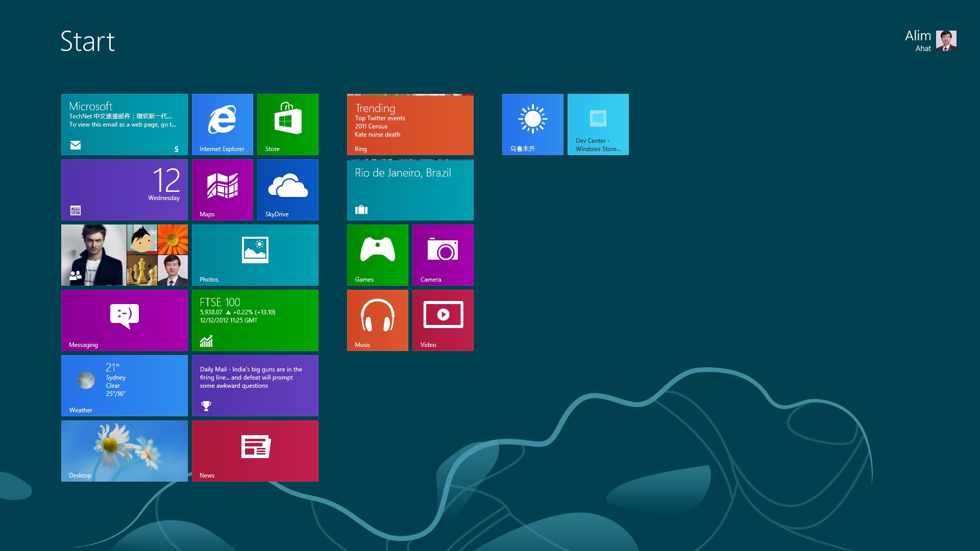Open the News tile
The width and height of the screenshot is (980, 551).
click(x=255, y=451)
